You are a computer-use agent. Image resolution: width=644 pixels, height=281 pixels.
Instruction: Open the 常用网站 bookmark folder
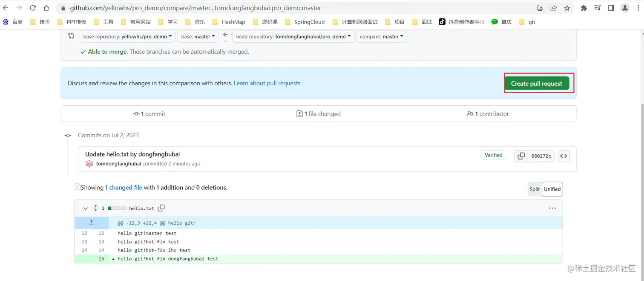(135, 22)
